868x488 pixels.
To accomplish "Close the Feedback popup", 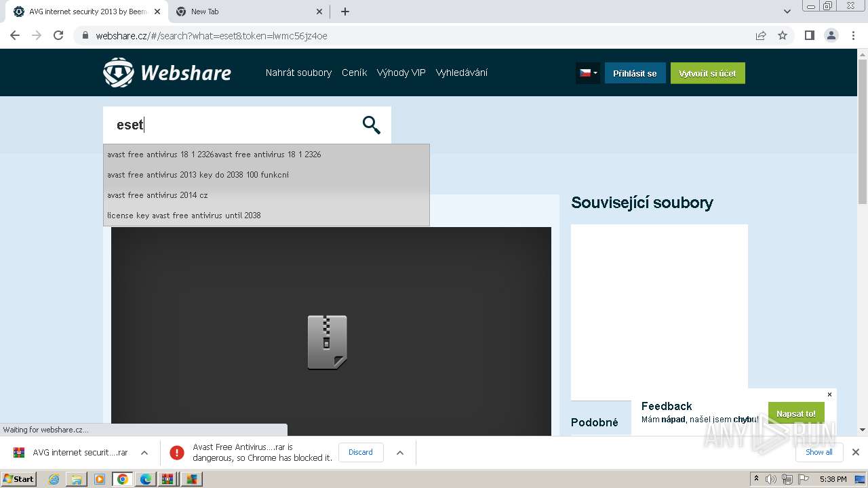I will 829,394.
